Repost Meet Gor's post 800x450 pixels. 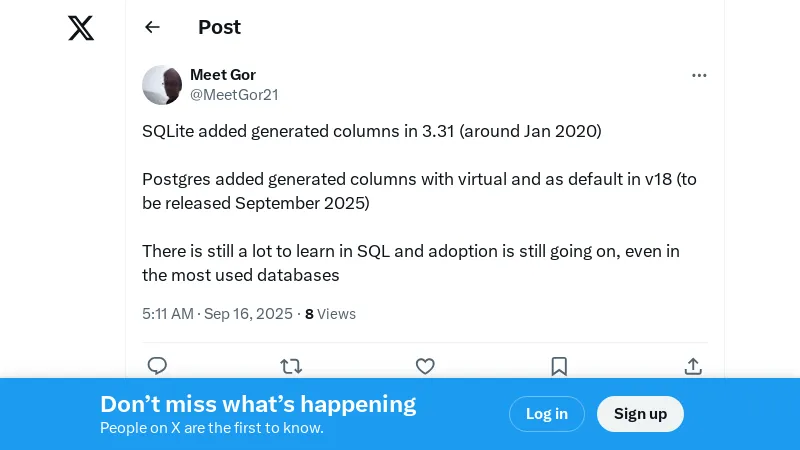[291, 366]
